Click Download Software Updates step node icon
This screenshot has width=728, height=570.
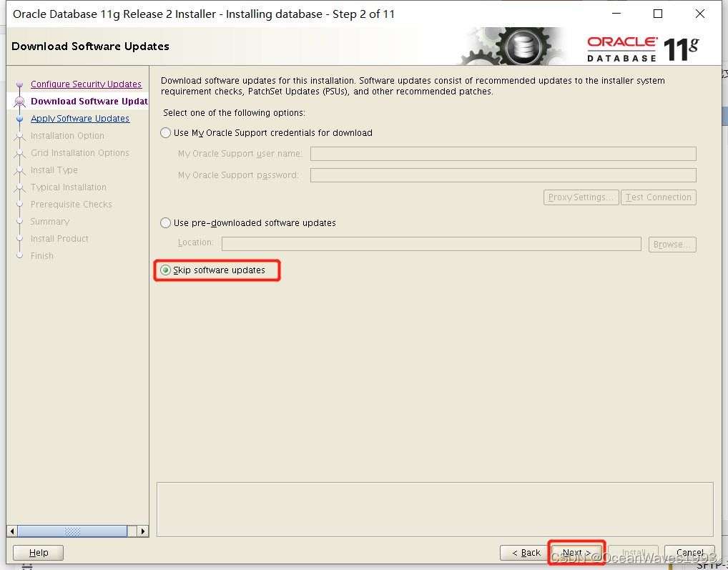(19, 101)
